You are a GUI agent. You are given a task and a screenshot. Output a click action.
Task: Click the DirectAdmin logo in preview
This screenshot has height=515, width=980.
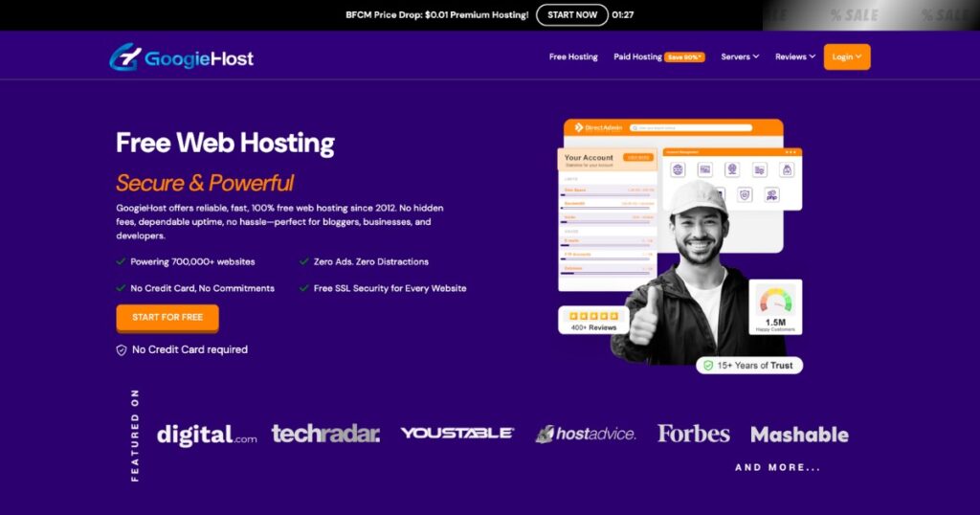[598, 127]
